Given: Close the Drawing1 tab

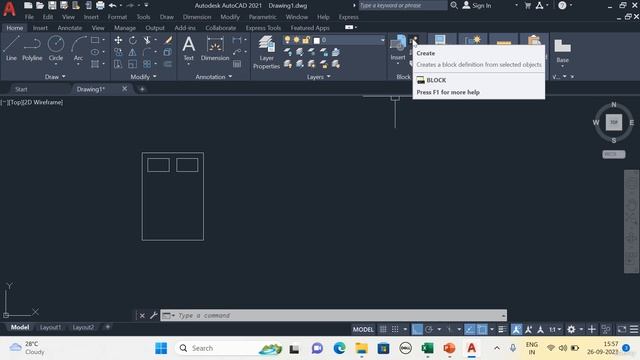Looking at the screenshot, I should (124, 89).
